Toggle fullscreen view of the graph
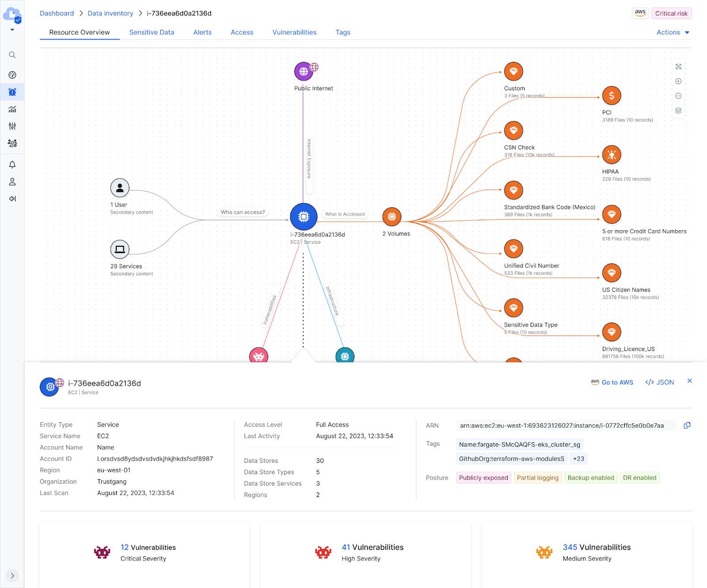The height and width of the screenshot is (588, 707). [x=678, y=67]
